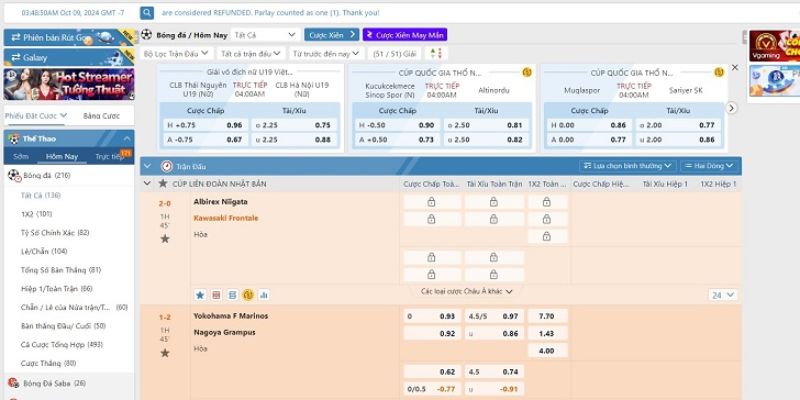Favorite the Albirex Niigata match with its star

pyautogui.click(x=164, y=238)
